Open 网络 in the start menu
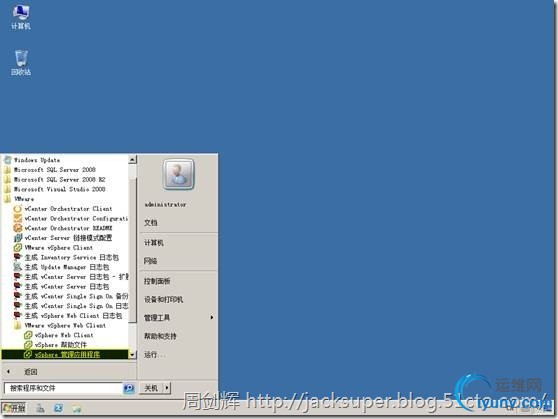This screenshot has width=558, height=419. (x=151, y=261)
